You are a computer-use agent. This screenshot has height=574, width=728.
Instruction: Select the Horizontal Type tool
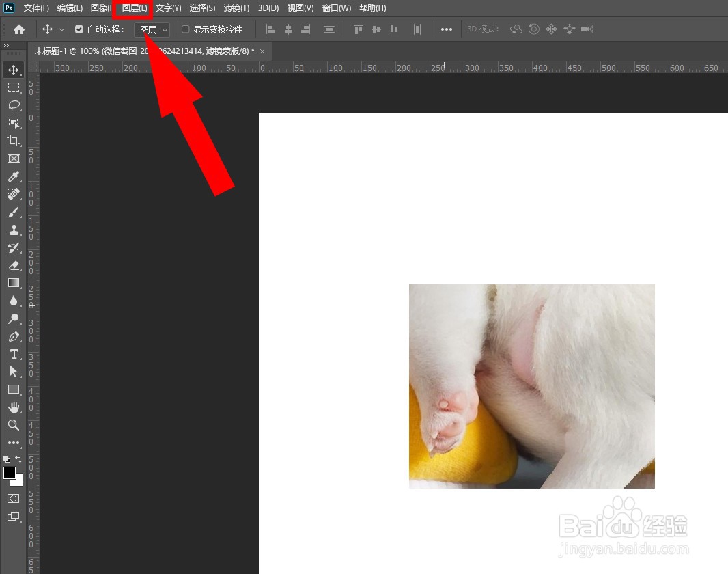14,354
